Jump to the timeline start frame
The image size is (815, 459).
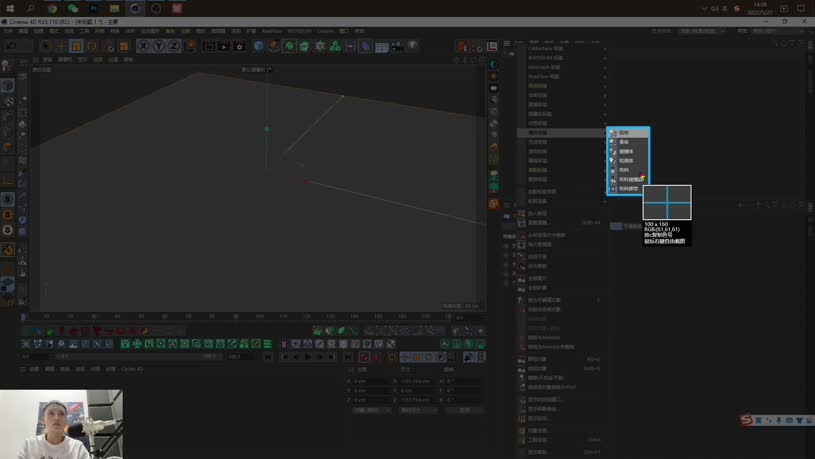pos(268,357)
